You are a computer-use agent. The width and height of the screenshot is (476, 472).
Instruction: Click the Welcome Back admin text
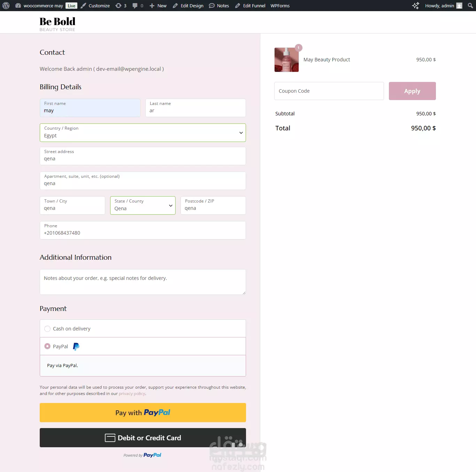click(x=102, y=69)
